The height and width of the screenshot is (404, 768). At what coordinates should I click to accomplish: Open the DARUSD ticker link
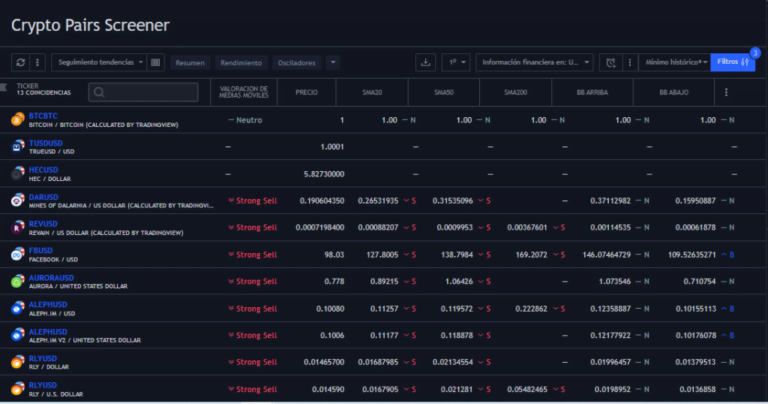[x=43, y=197]
